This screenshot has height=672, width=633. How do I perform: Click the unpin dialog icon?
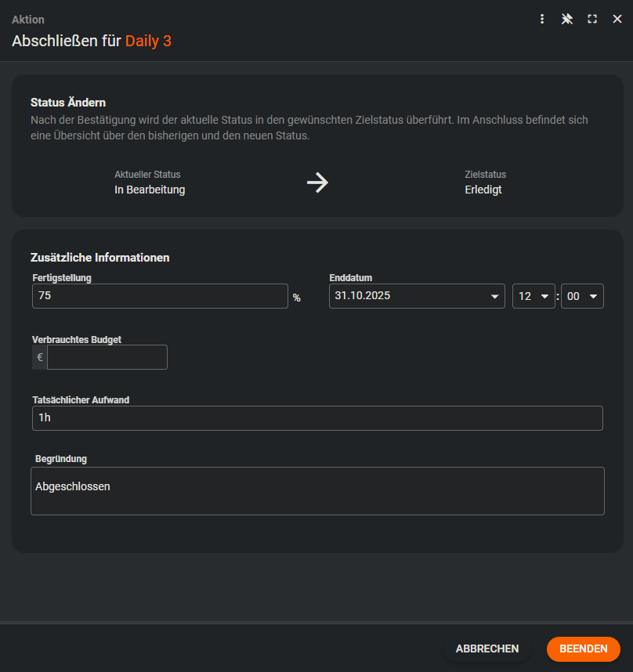coord(567,19)
